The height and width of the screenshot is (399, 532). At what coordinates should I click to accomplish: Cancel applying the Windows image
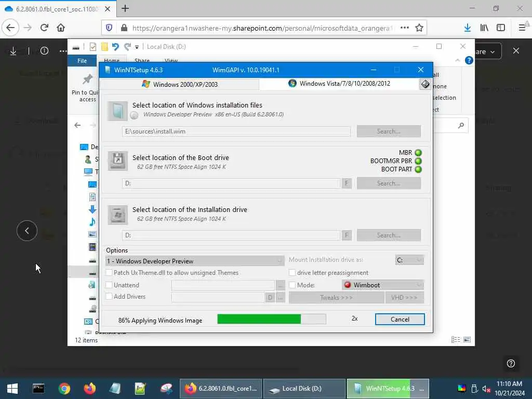coord(400,320)
